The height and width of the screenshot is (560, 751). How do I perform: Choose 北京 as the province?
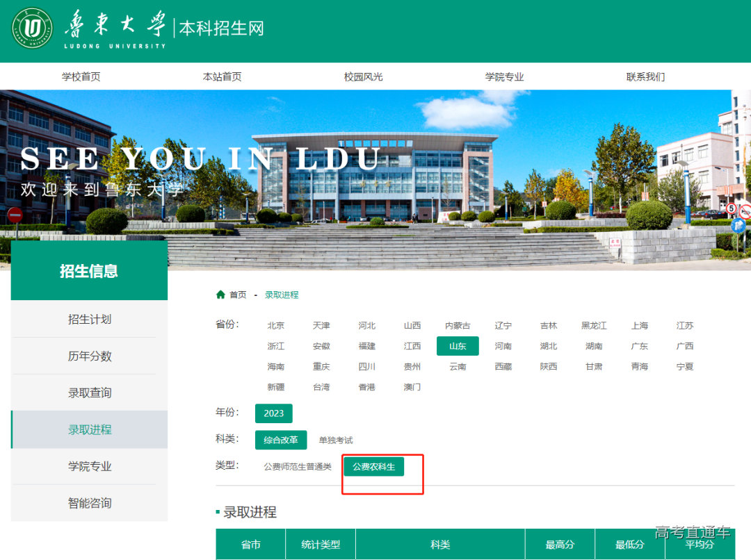276,325
